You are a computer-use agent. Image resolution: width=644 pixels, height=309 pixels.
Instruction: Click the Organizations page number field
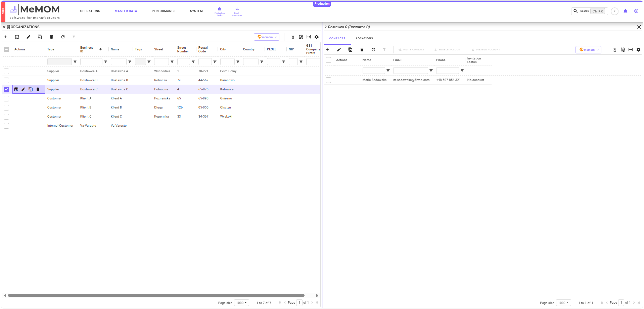coord(299,303)
